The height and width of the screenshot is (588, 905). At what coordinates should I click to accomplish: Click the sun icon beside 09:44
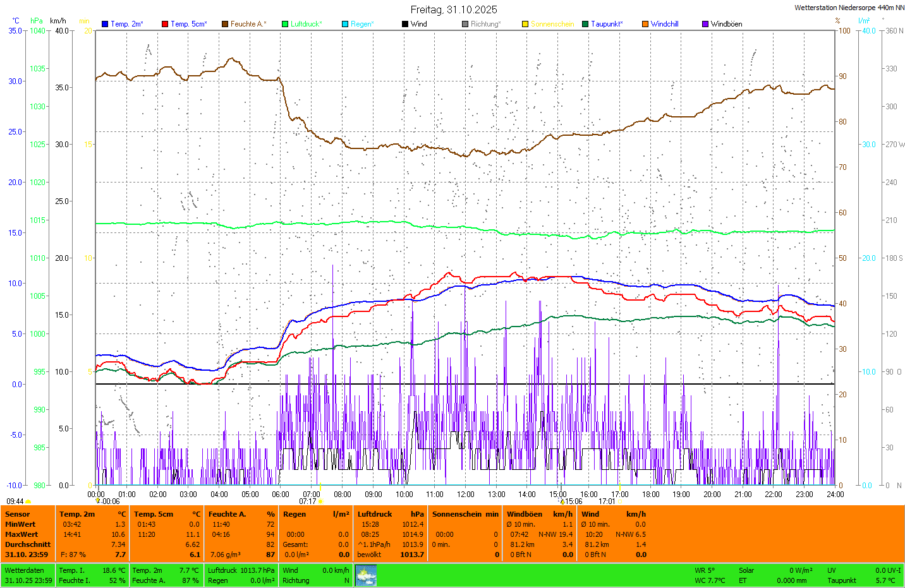[28, 501]
